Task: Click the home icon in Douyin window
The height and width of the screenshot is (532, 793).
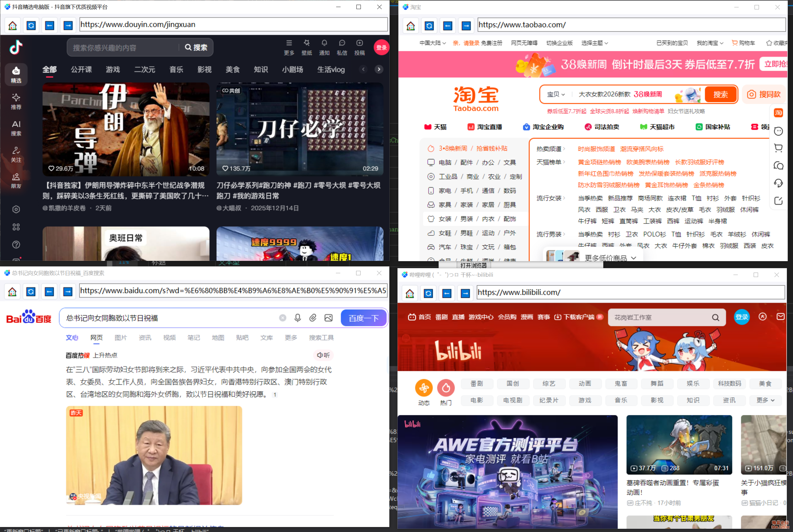Action: pyautogui.click(x=13, y=26)
